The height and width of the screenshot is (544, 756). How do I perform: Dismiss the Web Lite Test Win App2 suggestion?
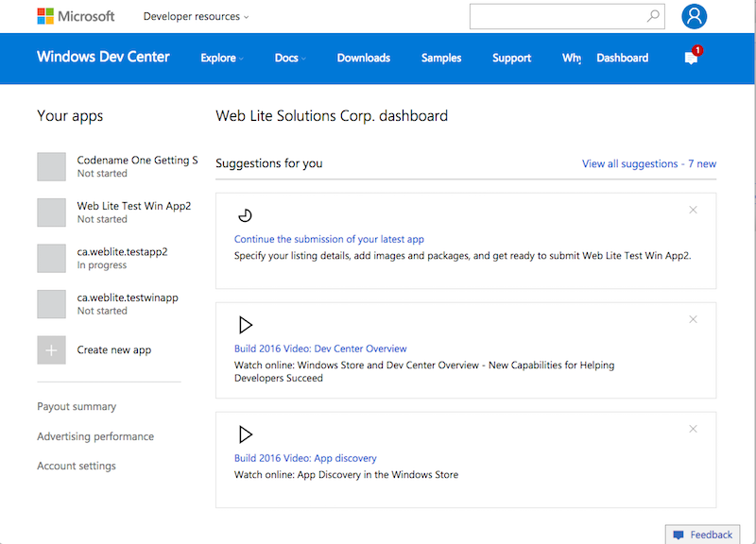693,210
